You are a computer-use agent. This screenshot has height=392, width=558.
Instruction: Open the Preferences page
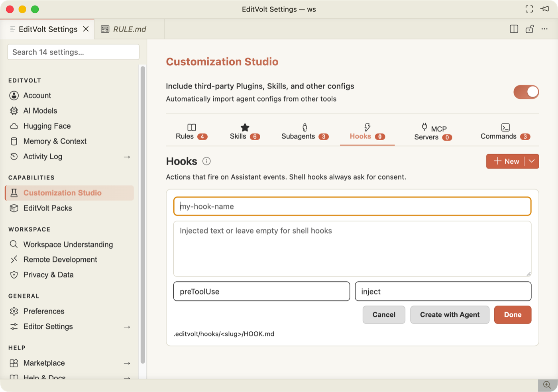tap(69, 311)
